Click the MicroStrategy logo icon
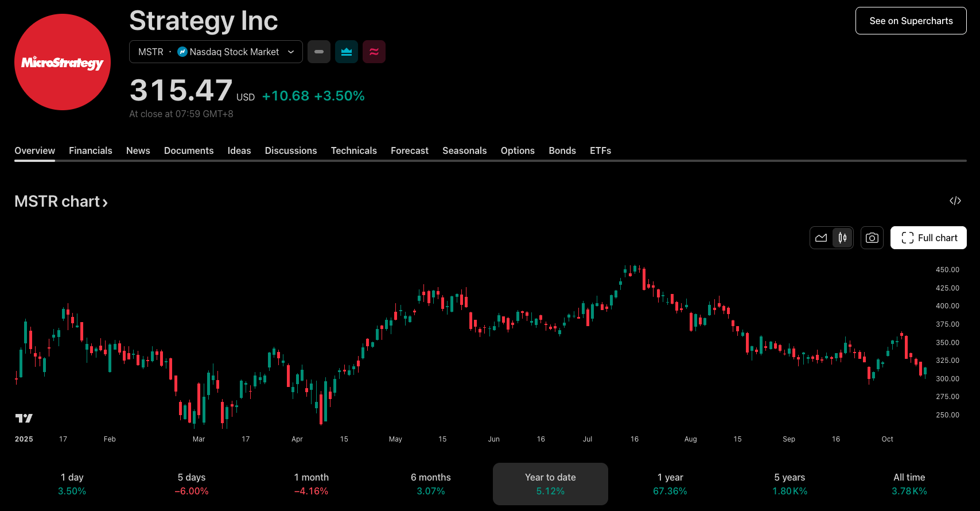 (x=63, y=62)
